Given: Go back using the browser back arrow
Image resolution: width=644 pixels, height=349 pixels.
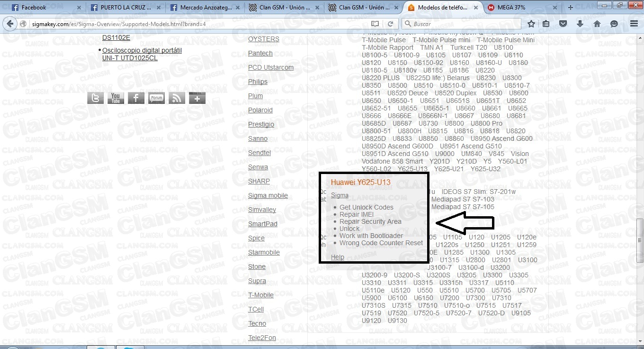Looking at the screenshot, I should (x=9, y=24).
